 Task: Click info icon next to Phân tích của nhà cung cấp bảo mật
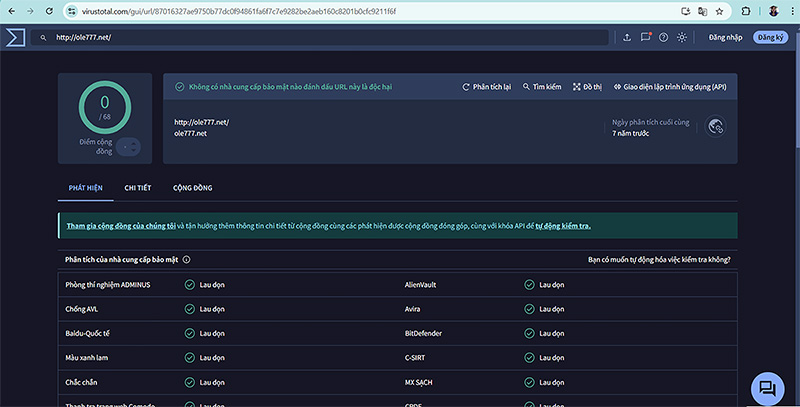[x=186, y=260]
